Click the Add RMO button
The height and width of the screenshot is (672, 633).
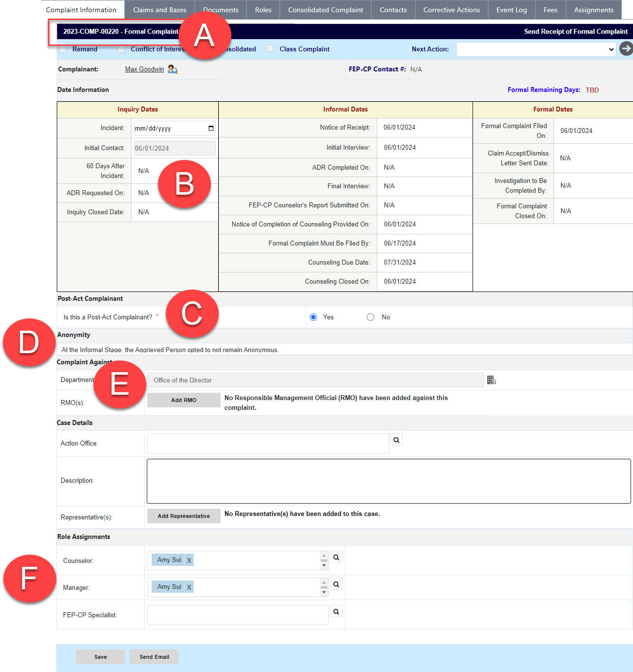(x=184, y=400)
